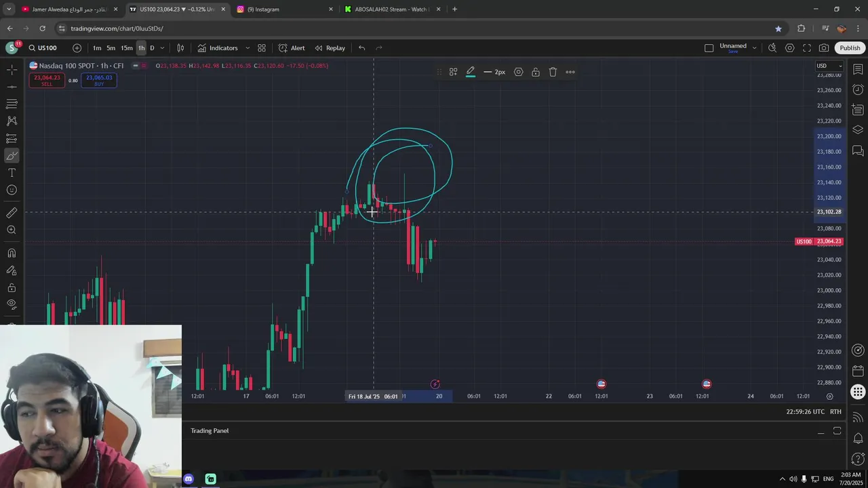Lock the selected drawing
The height and width of the screenshot is (488, 868).
click(x=536, y=72)
